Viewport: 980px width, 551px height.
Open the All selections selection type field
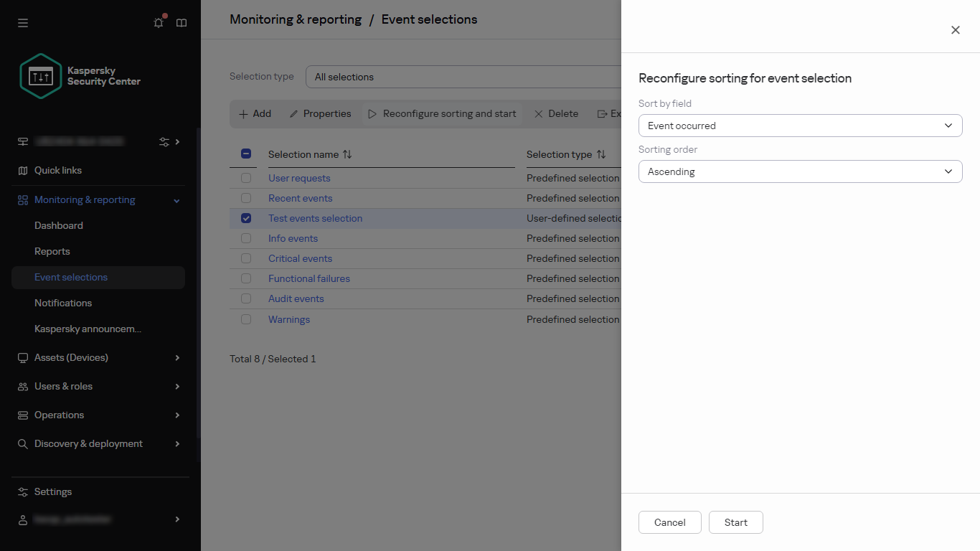coord(463,77)
